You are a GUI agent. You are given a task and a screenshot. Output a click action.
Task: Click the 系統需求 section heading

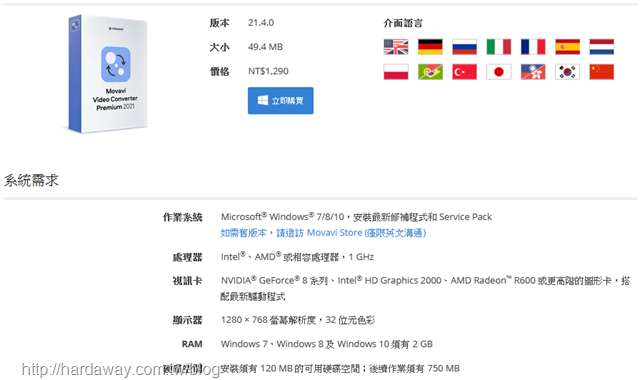click(31, 180)
